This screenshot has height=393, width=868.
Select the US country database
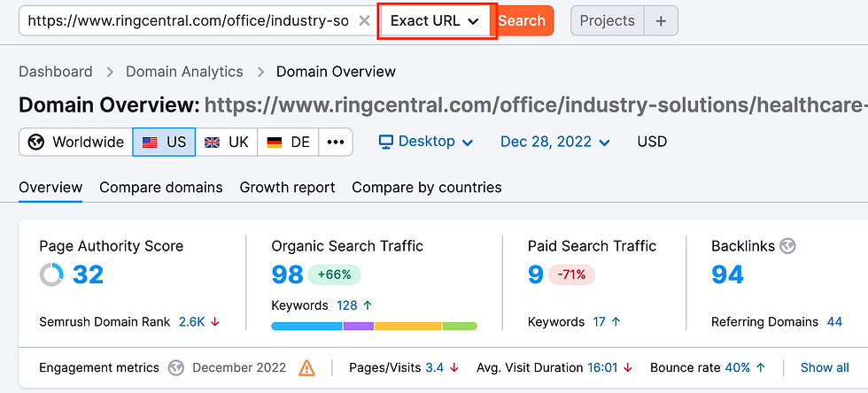pos(164,143)
